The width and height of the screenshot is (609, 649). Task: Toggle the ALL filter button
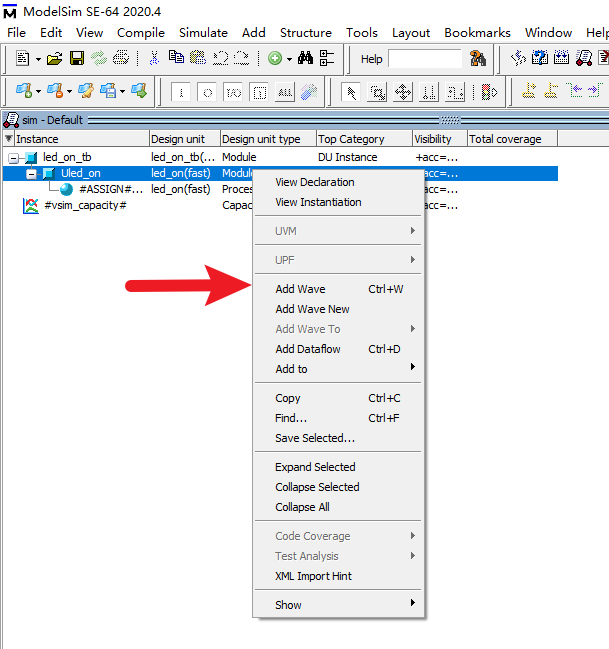285,92
